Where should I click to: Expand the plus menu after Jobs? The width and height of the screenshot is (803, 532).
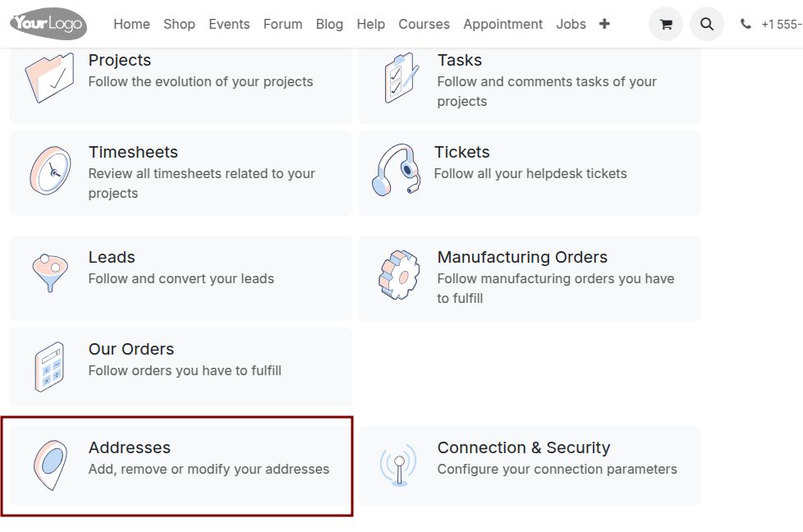[x=604, y=24]
